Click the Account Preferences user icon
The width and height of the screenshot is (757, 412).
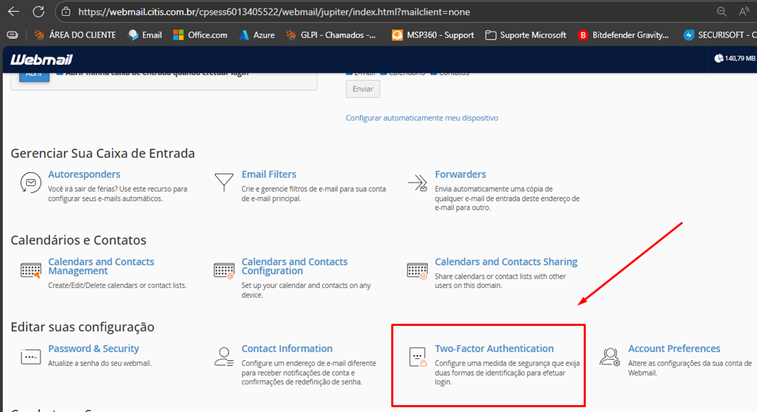pyautogui.click(x=609, y=357)
